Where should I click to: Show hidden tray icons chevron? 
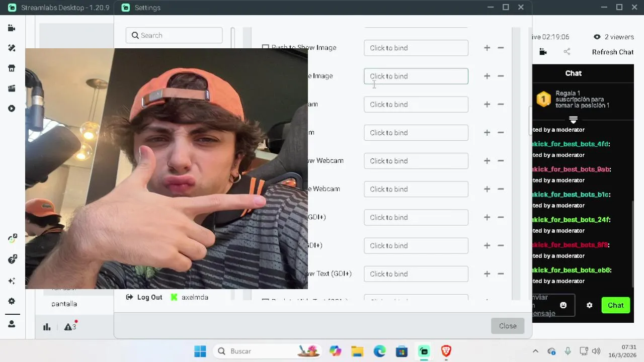535,351
